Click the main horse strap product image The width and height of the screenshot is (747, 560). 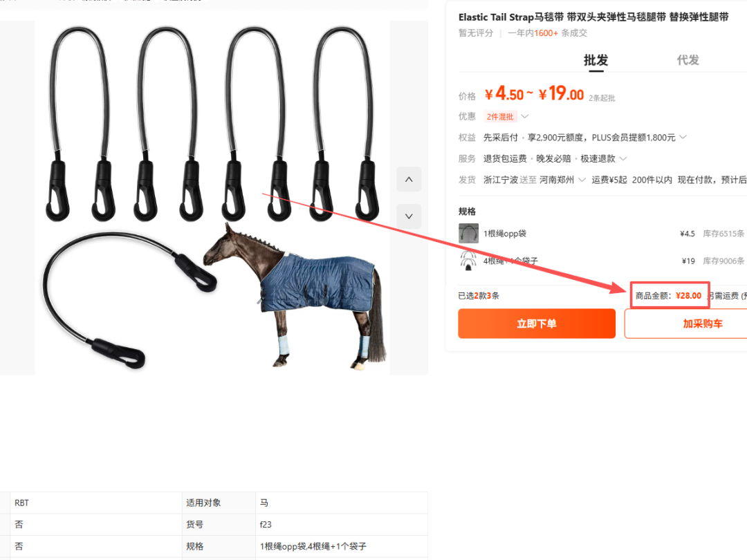coord(212,198)
